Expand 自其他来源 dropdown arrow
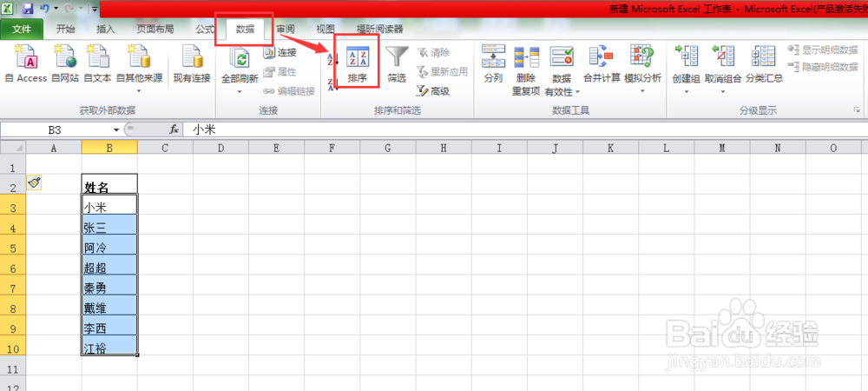This screenshot has height=391, width=868. [x=139, y=90]
